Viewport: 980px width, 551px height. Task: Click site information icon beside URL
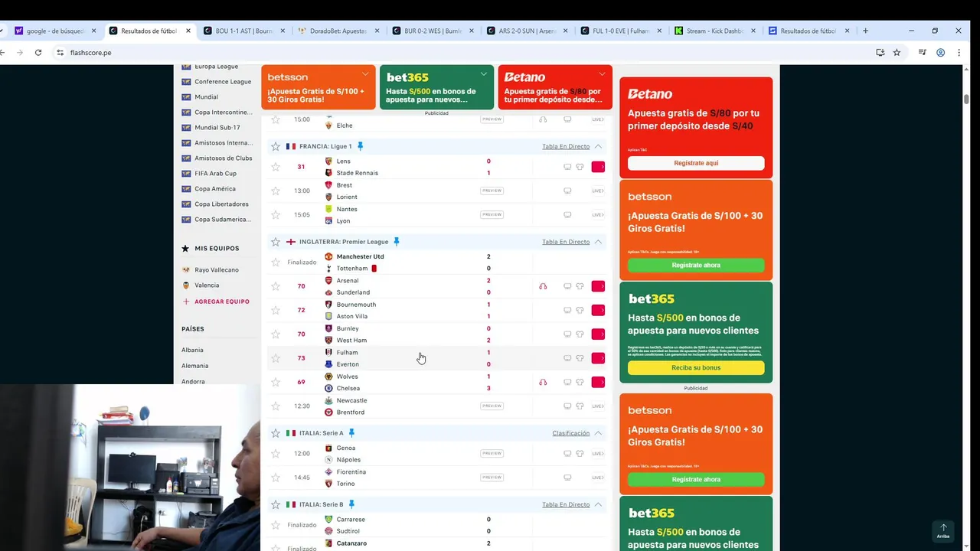pos(60,53)
